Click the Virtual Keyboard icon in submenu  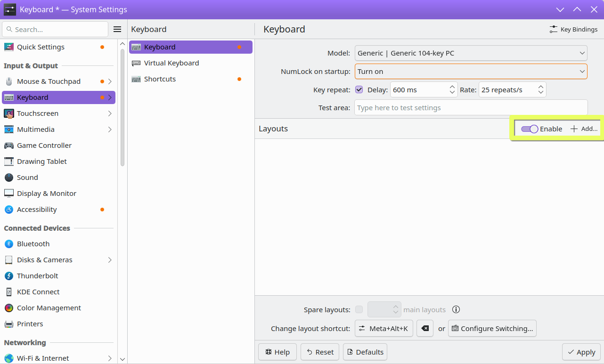tap(136, 63)
